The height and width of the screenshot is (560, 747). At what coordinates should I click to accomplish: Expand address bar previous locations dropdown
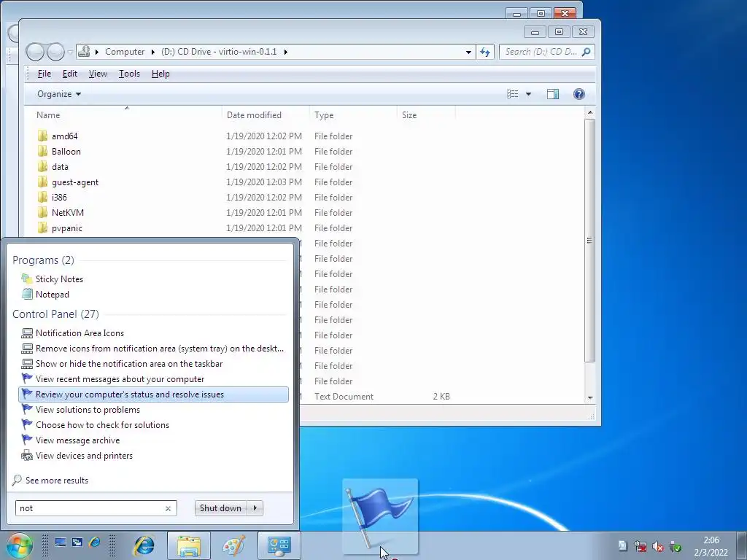(x=468, y=52)
